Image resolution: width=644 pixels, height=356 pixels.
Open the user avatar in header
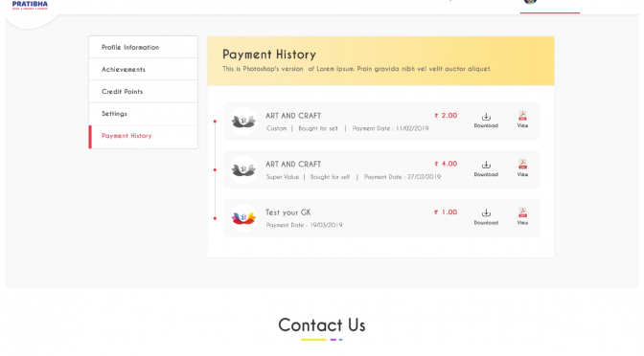[x=530, y=2]
